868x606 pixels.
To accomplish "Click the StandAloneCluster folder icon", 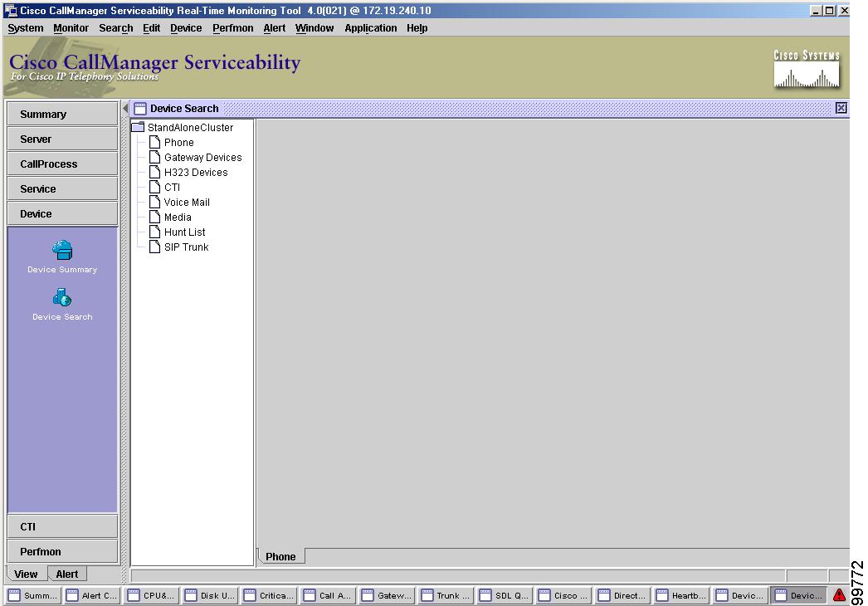I will pos(138,127).
